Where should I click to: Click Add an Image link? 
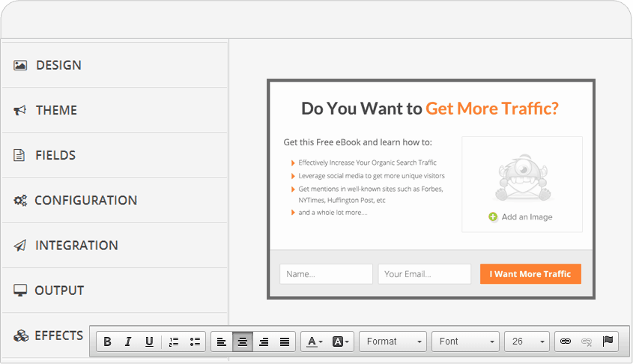point(527,217)
